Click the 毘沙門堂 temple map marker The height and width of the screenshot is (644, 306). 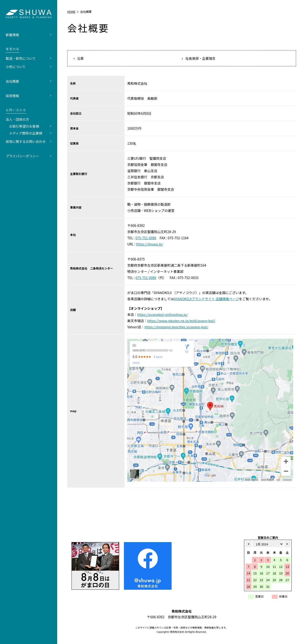(266, 433)
